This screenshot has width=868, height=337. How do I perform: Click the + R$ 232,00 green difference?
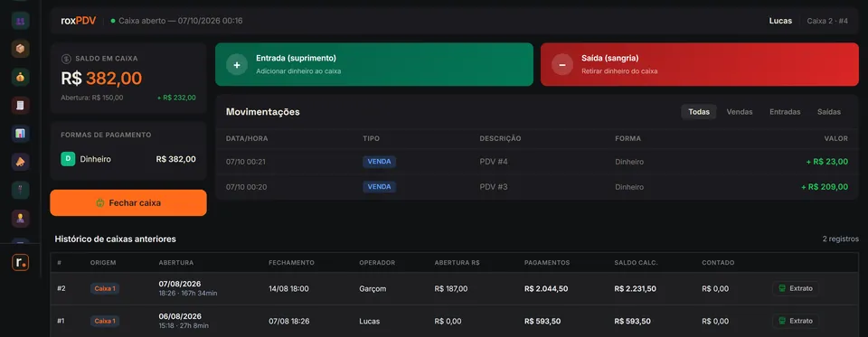pyautogui.click(x=176, y=98)
